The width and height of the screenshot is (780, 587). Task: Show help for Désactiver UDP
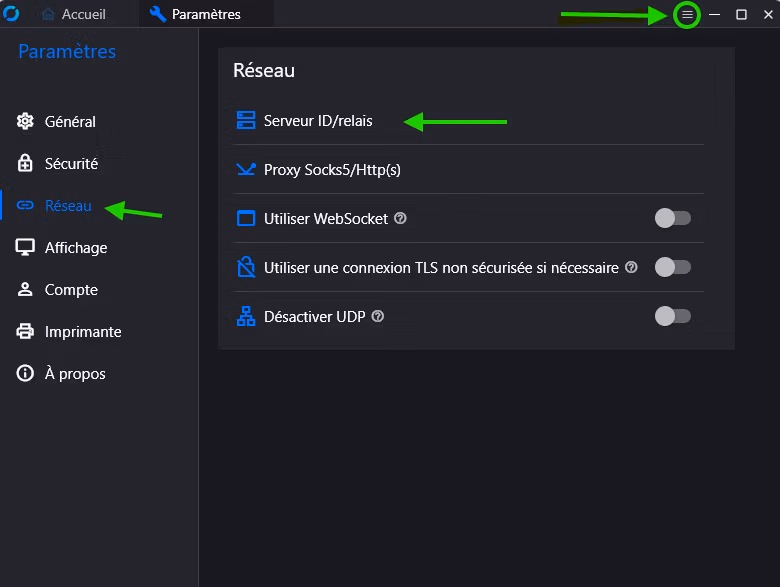[378, 316]
